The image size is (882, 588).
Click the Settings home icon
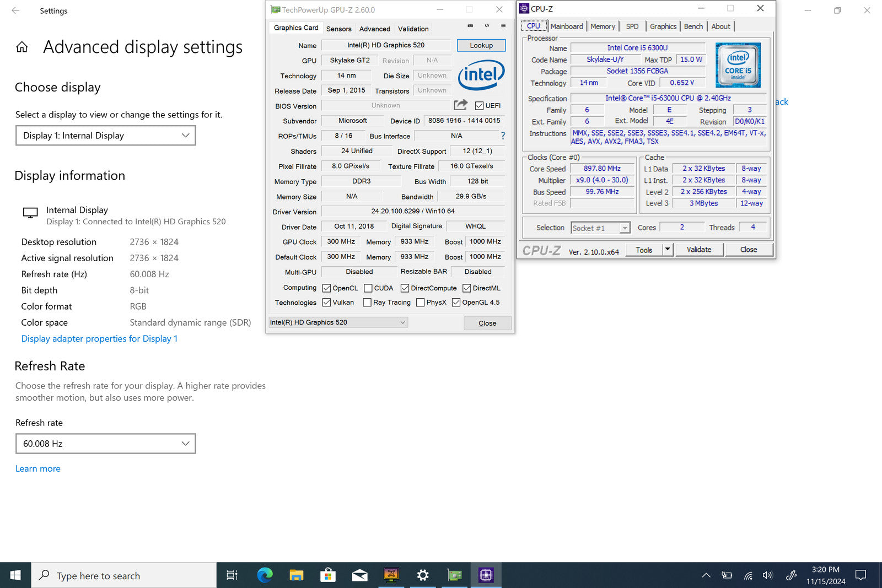[22, 47]
